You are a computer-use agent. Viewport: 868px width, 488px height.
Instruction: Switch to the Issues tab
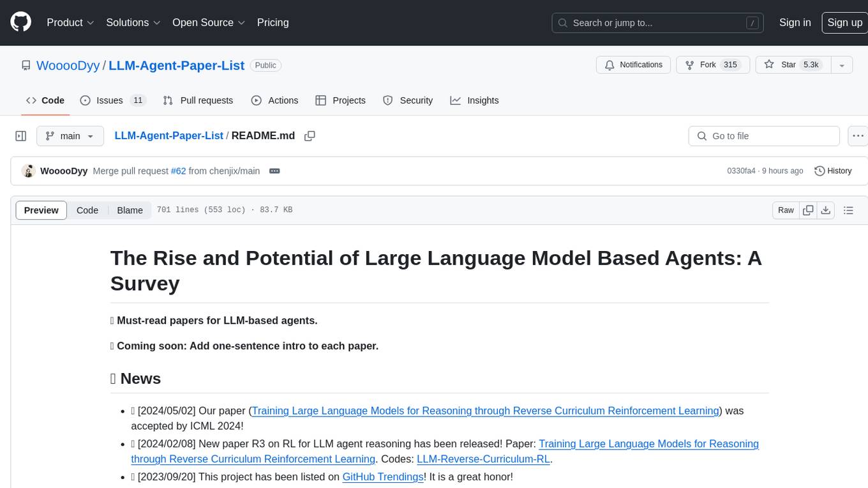[x=112, y=100]
